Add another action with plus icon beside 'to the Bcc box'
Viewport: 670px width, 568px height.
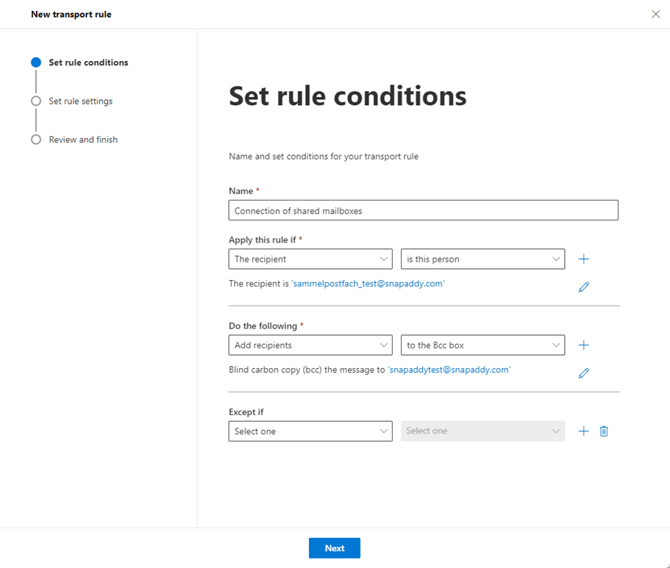tap(583, 345)
